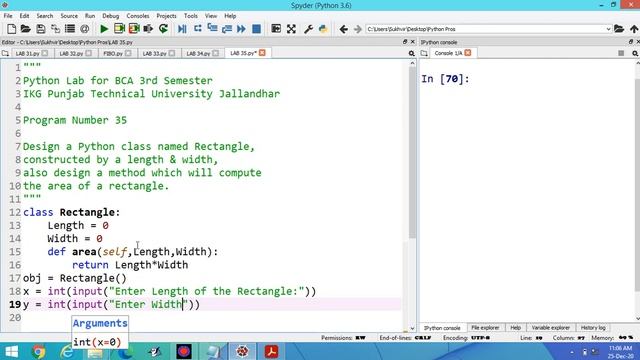
Task: Open the PYTHONPATH manager icon
Action: (x=323, y=29)
